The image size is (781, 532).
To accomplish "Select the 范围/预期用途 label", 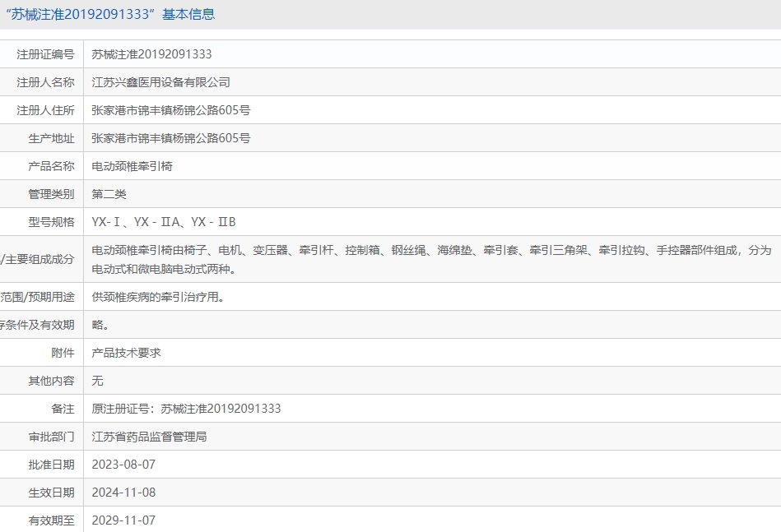I will [37, 297].
